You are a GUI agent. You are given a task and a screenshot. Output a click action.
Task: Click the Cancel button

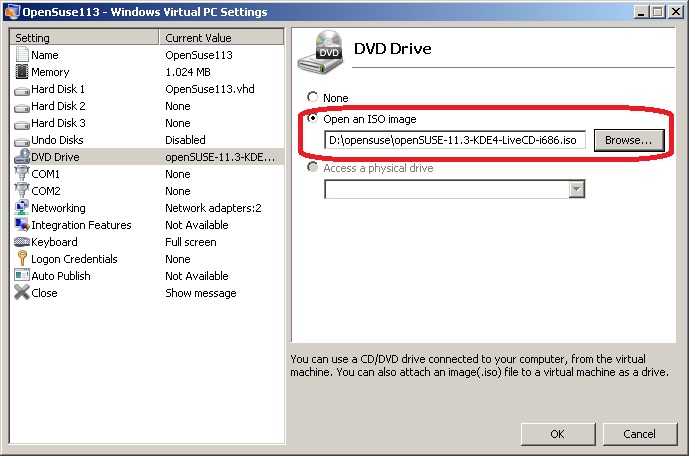click(640, 434)
